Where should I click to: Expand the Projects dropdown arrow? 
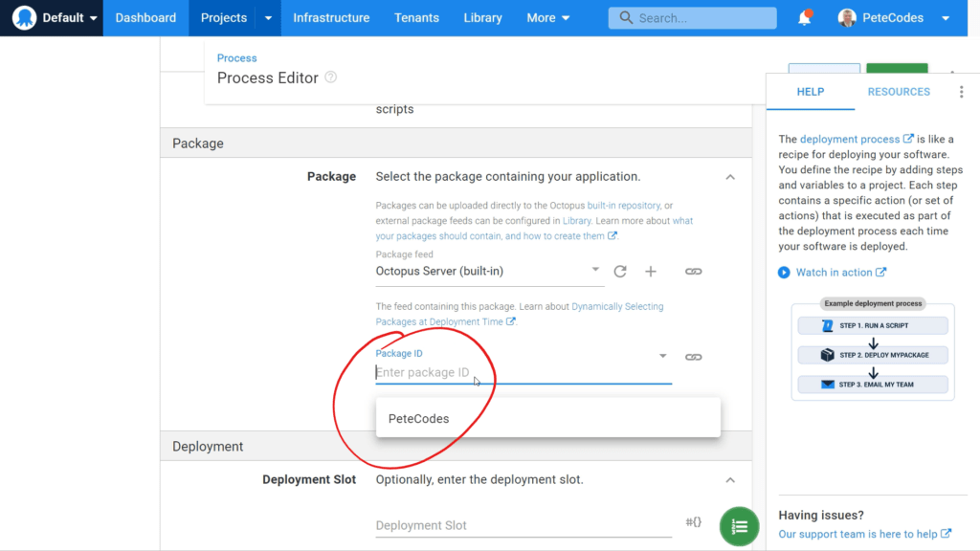[268, 17]
